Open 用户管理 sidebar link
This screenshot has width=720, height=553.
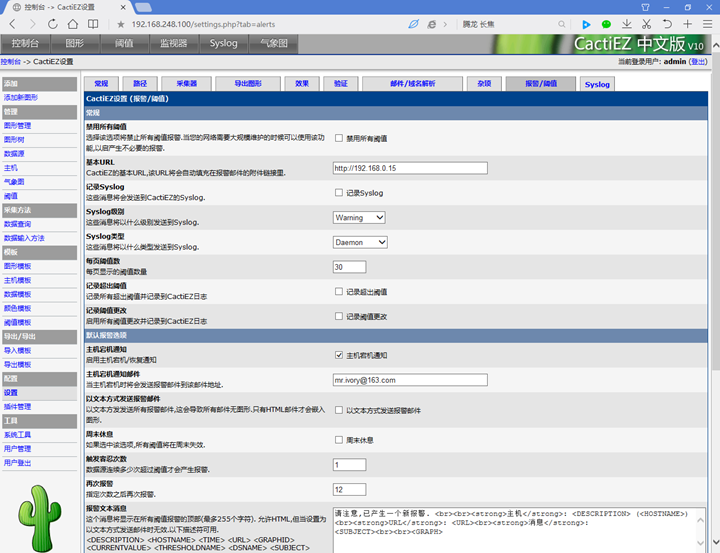(17, 449)
